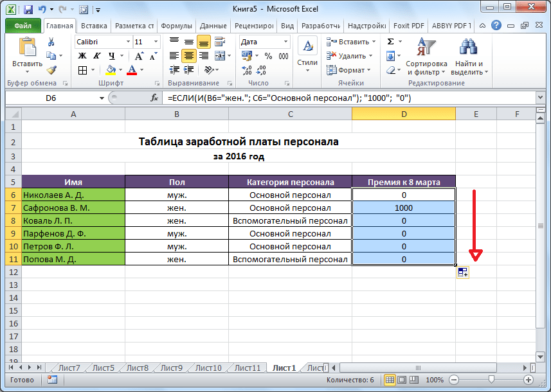Image resolution: width=551 pixels, height=392 pixels.
Task: Click the AutoSum sigma icon
Action: (390, 42)
